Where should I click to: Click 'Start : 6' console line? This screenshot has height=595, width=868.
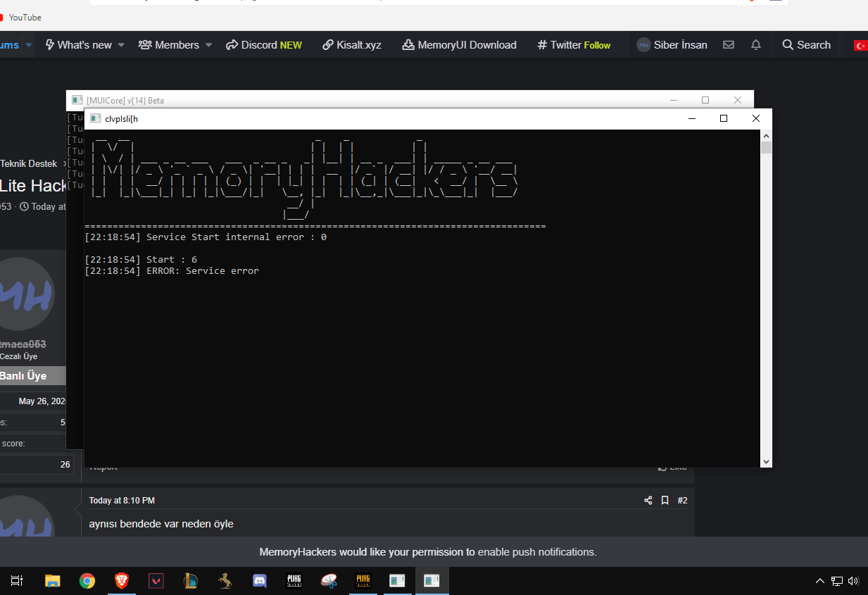[x=141, y=260]
